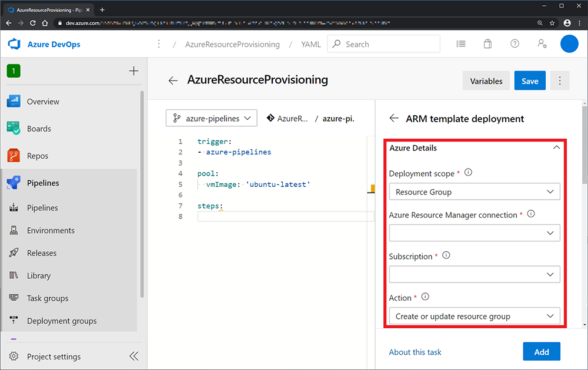Select the Pipelines hub header in sidebar
Screen dimensions: 588x370
tap(43, 183)
